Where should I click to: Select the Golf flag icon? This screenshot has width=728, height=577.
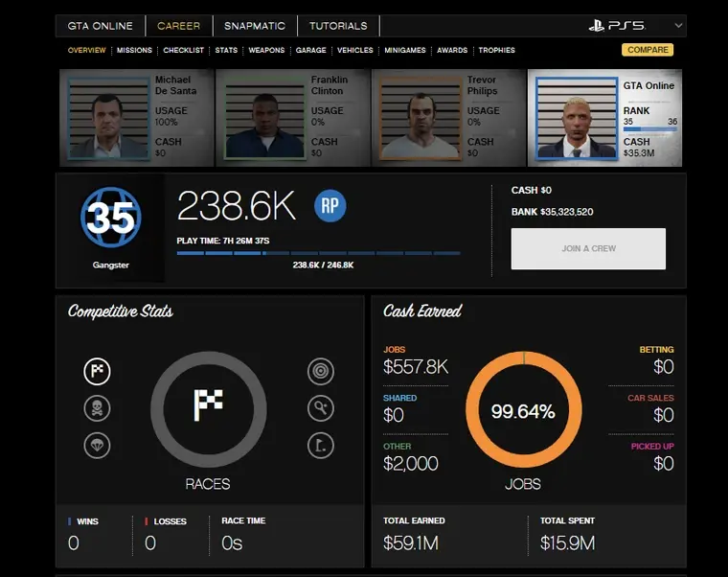[x=320, y=445]
